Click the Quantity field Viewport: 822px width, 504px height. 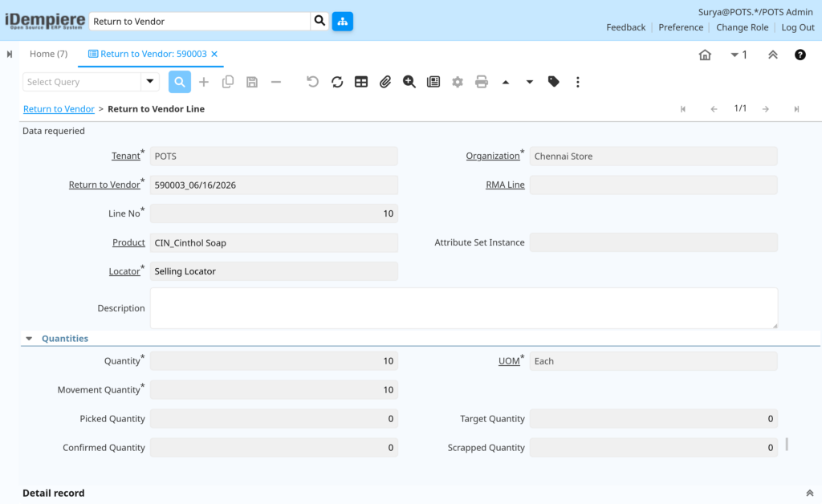[x=274, y=361]
